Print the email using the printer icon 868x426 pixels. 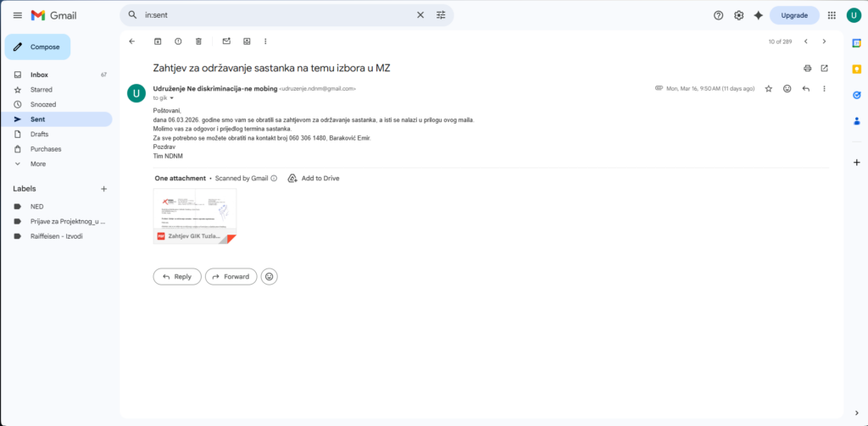(807, 68)
